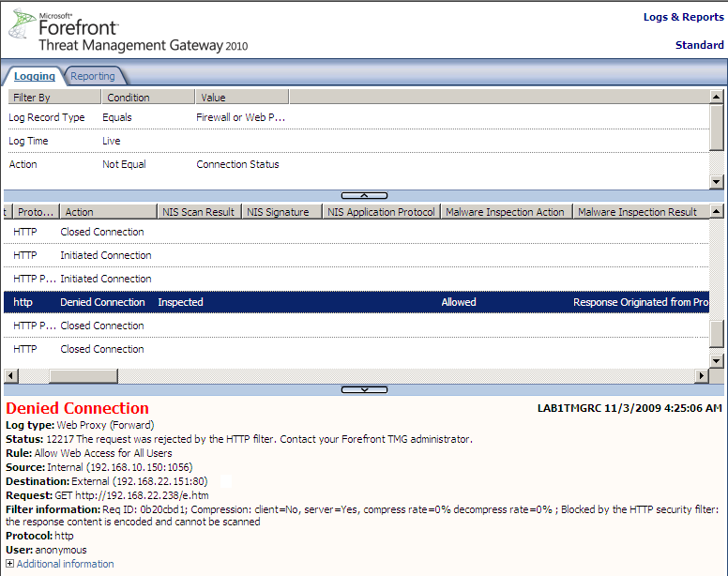Screen dimensions: 728x576
Task: Click the Standard edition label
Action: tap(700, 45)
